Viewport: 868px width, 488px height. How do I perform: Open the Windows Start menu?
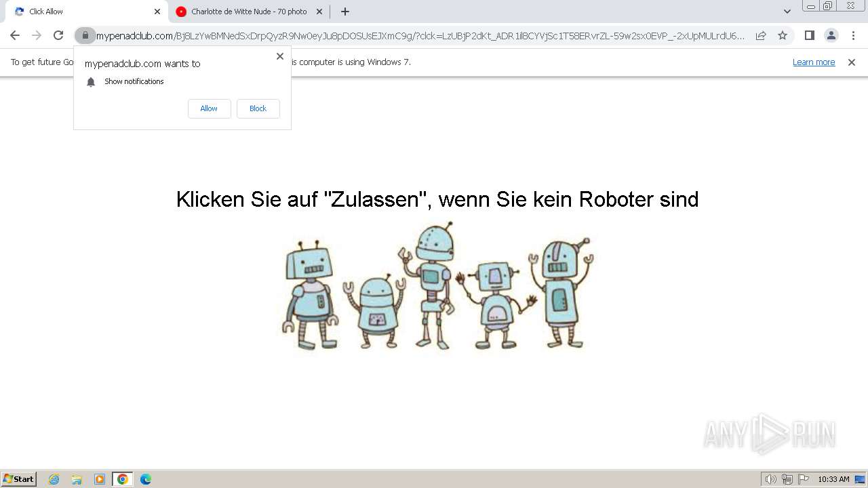pyautogui.click(x=19, y=479)
